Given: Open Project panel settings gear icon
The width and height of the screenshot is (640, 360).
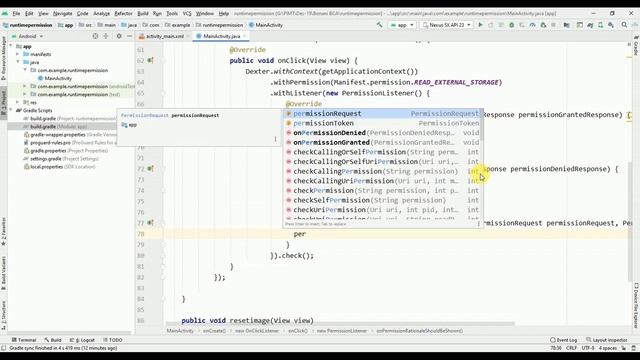Looking at the screenshot, I should (x=119, y=36).
